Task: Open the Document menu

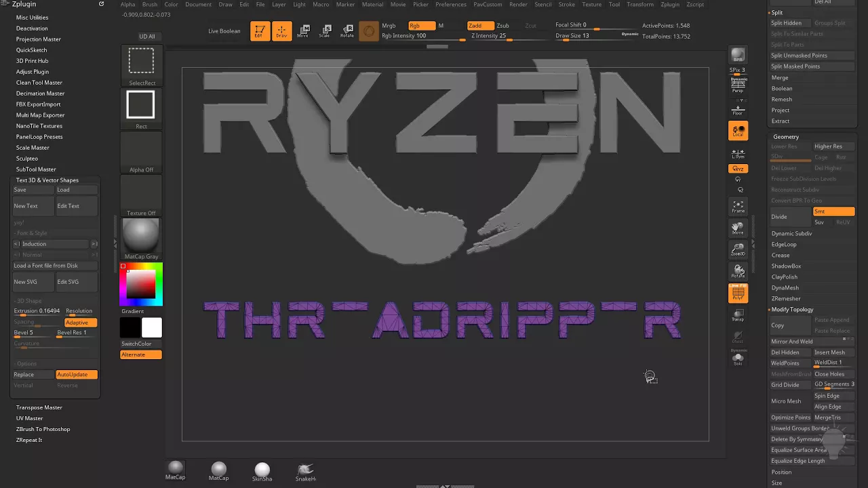Action: tap(198, 4)
